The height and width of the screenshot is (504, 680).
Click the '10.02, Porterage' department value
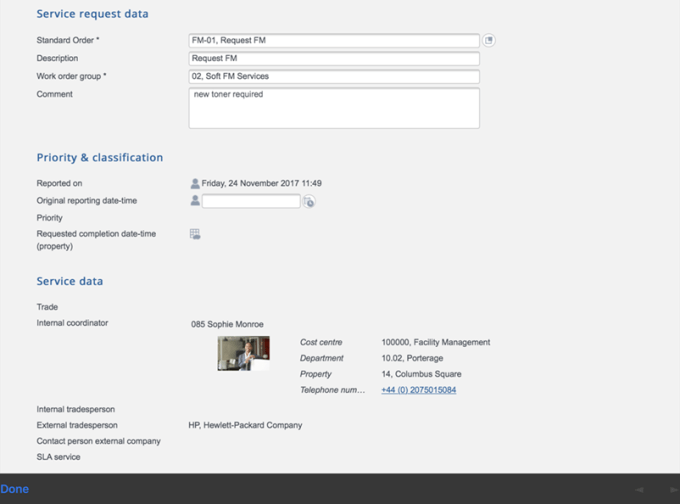412,358
